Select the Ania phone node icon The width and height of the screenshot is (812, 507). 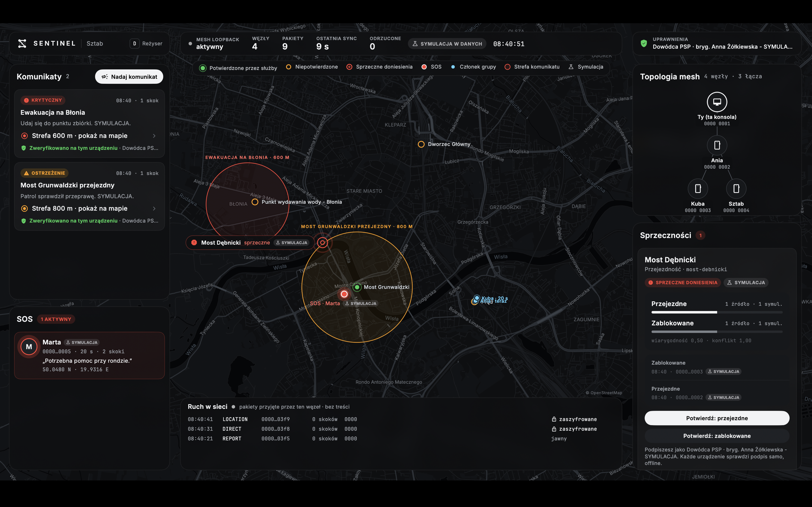(717, 145)
